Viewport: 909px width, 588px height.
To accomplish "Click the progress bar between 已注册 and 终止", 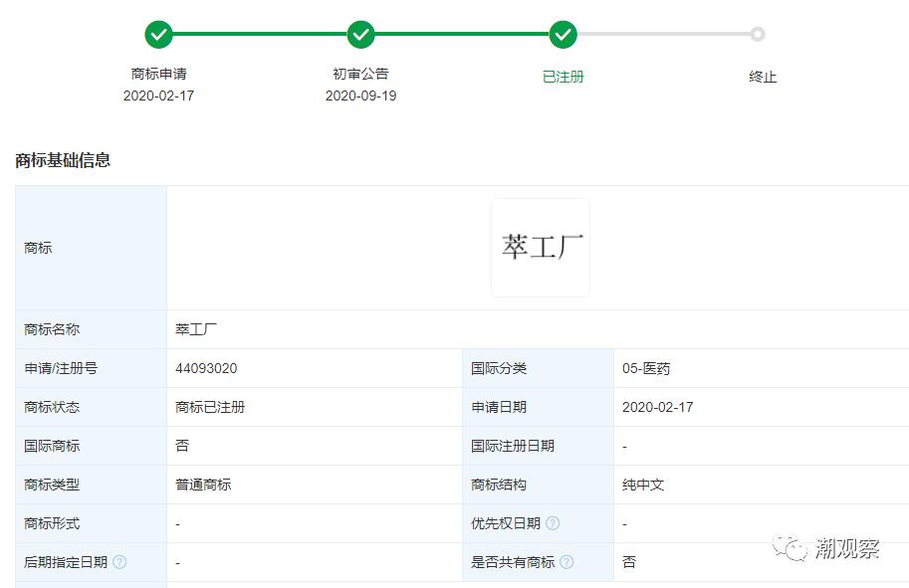I will 662,33.
